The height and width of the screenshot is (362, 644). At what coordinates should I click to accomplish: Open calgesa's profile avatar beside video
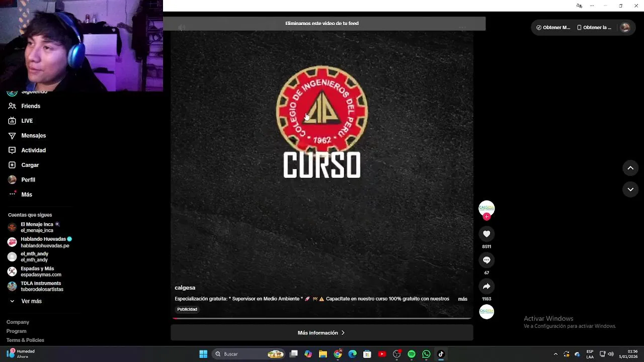(487, 208)
